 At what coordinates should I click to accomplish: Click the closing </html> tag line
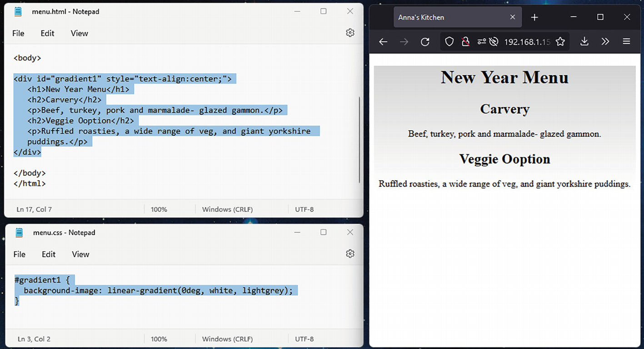pyautogui.click(x=30, y=184)
